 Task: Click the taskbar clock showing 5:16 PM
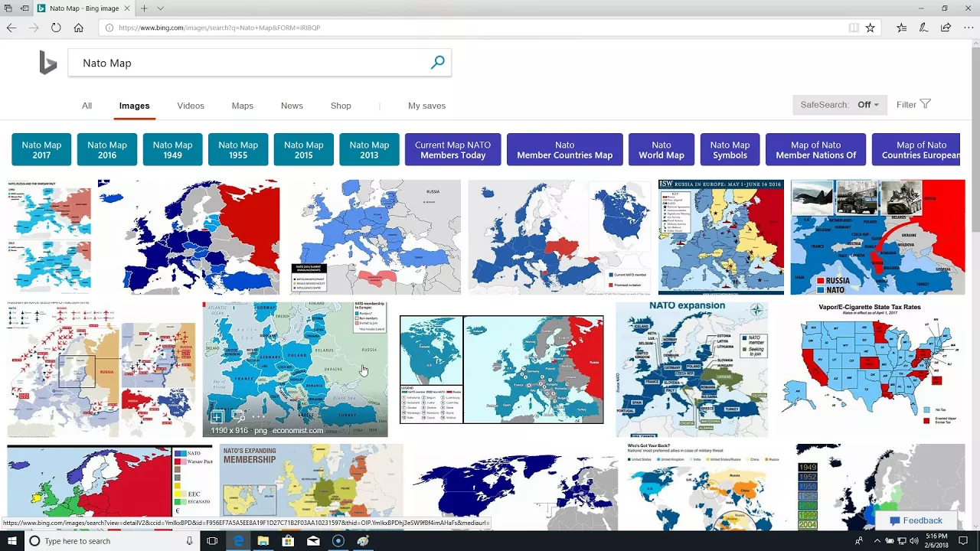click(x=936, y=541)
